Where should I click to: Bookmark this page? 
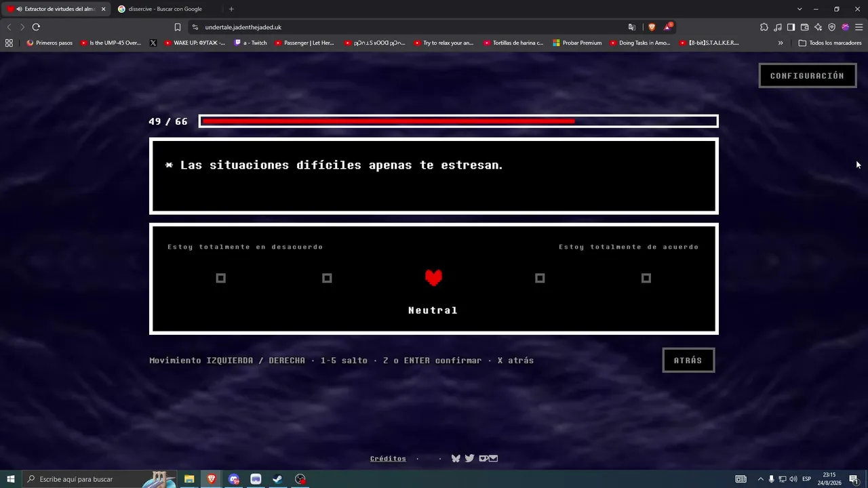click(178, 27)
